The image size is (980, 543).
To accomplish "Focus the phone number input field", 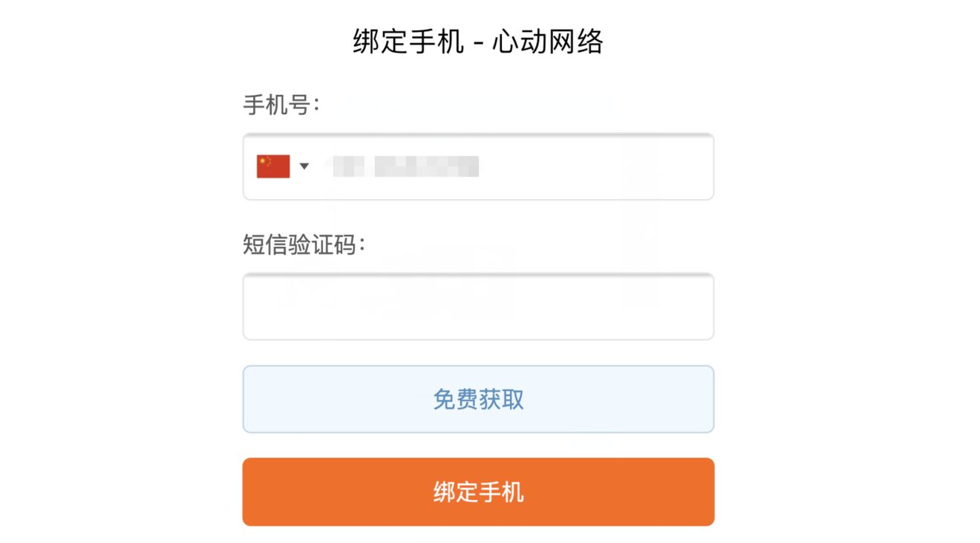I will pos(478,166).
